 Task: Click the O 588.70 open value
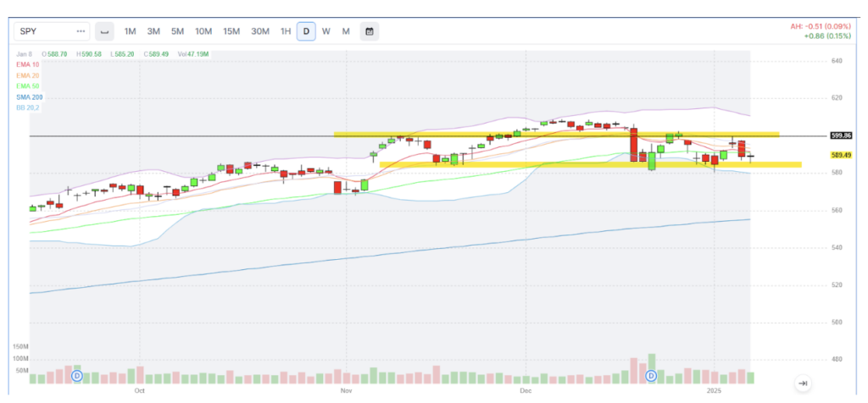[x=55, y=55]
